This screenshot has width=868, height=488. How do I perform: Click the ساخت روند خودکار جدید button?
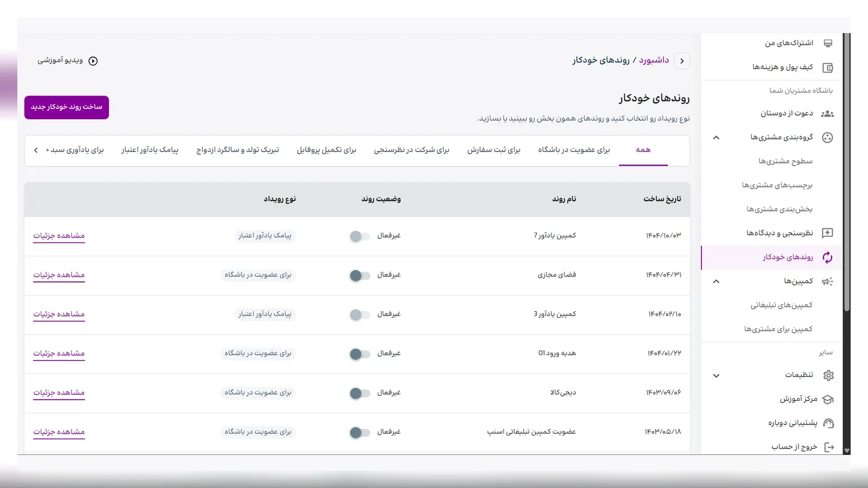click(67, 107)
